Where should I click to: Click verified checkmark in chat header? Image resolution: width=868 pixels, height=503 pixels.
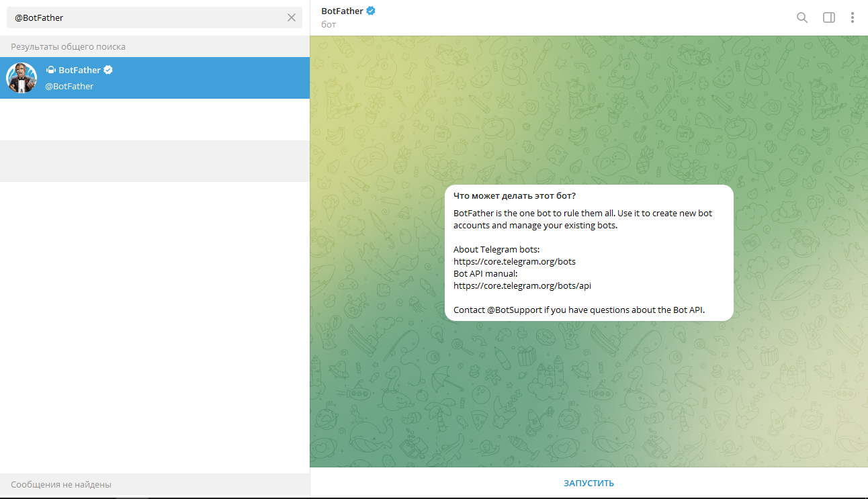[x=370, y=11]
